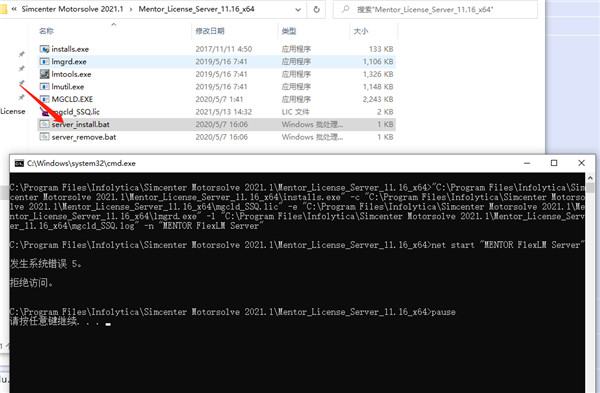Sort by the 名称 column header
Screen dimensions: 600x393
[x=46, y=31]
